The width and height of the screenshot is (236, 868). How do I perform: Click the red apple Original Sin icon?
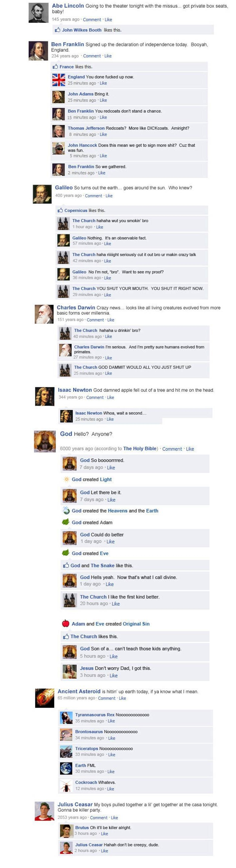pyautogui.click(x=66, y=623)
